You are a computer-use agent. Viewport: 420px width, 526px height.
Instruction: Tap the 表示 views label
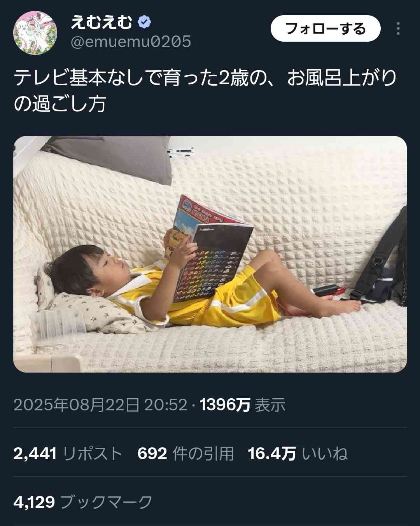[270, 405]
